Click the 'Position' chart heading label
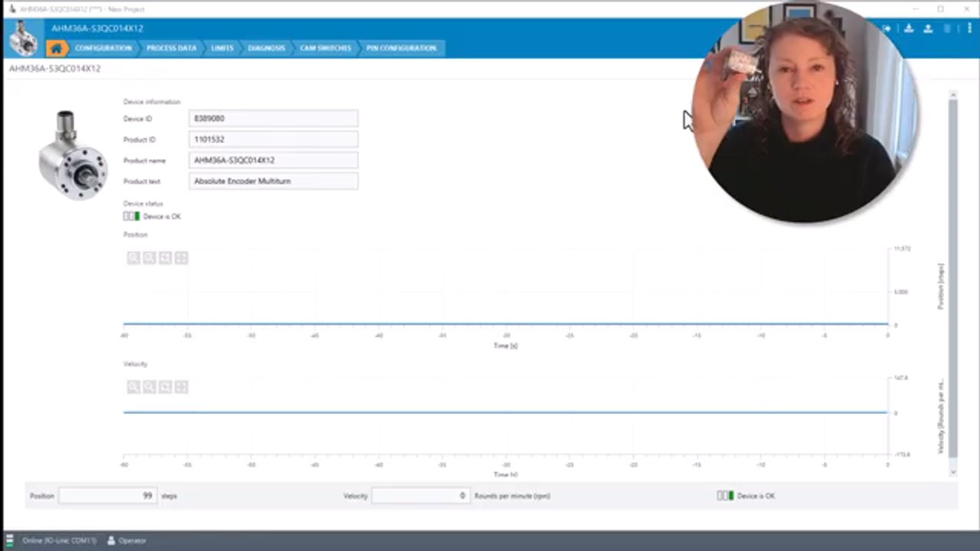 point(136,235)
